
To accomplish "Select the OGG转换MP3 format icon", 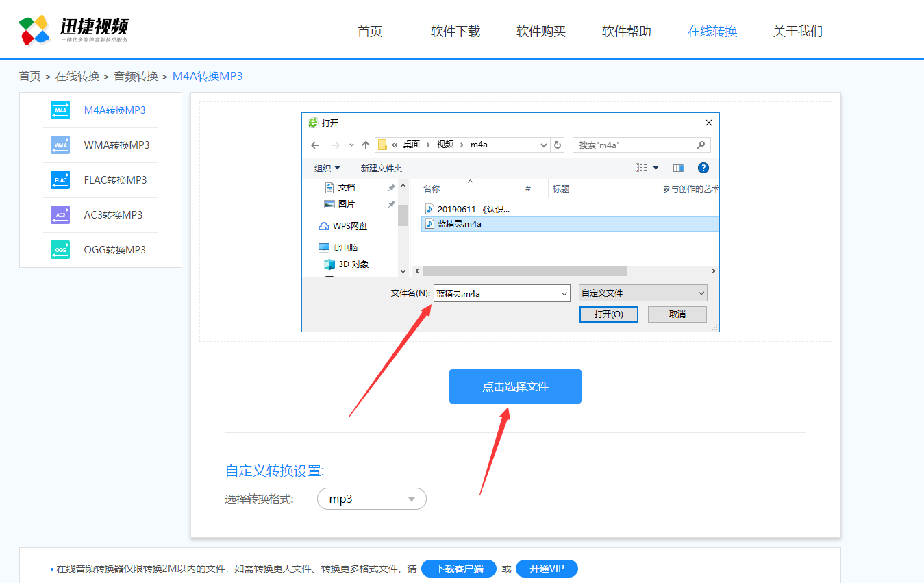I will [x=60, y=249].
